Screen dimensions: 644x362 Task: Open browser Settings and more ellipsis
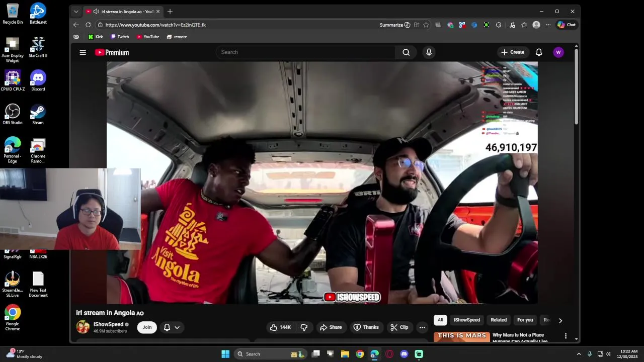tap(548, 25)
